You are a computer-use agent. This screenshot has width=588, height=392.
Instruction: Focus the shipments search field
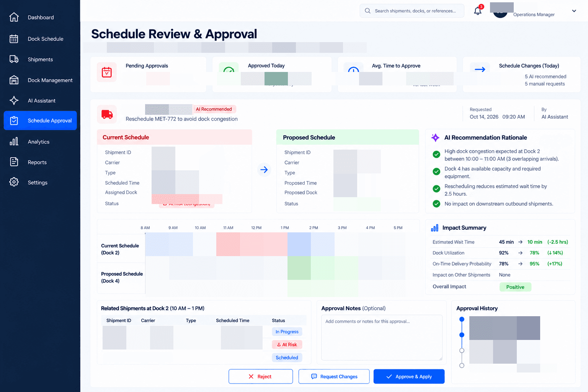412,11
